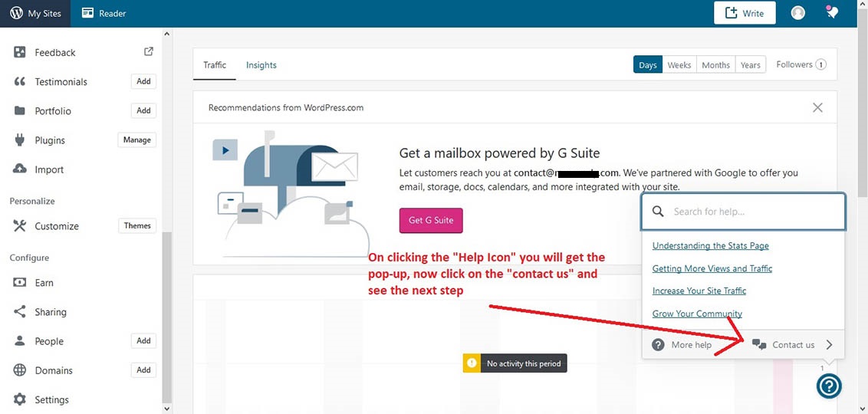Click the Manage plugins button

pyautogui.click(x=137, y=140)
